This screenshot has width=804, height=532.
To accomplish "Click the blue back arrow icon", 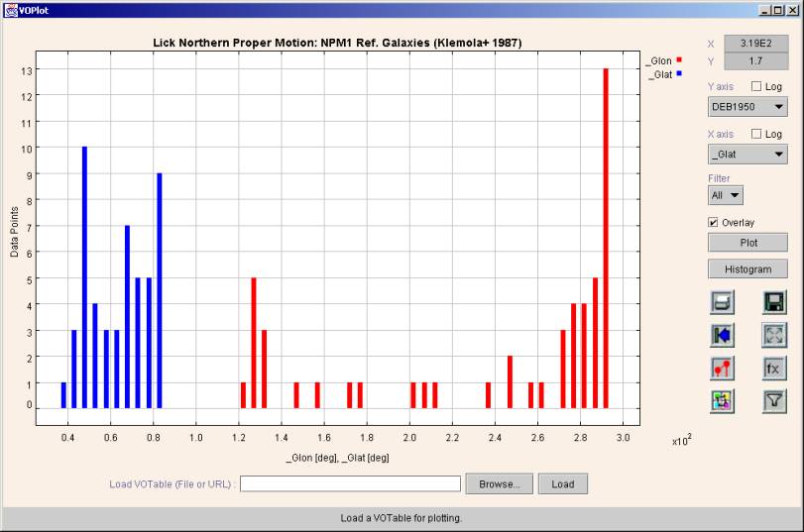I will tap(722, 335).
